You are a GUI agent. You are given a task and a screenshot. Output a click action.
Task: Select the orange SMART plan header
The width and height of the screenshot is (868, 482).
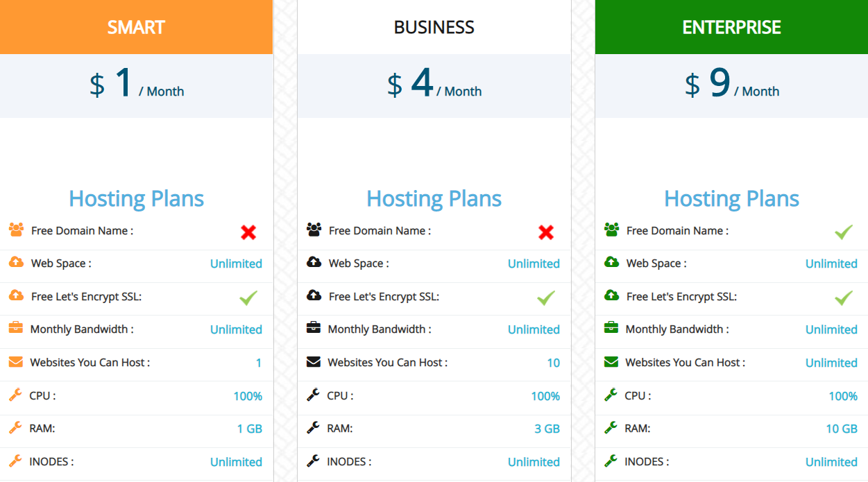[x=136, y=27]
